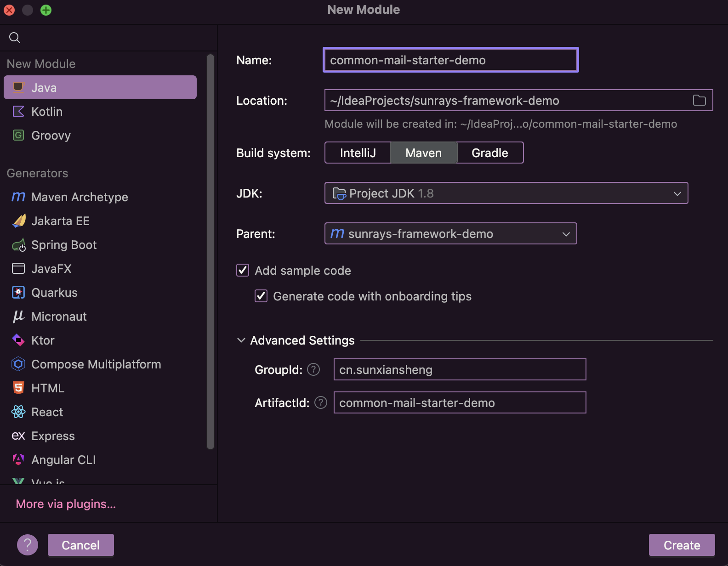Viewport: 728px width, 566px height.
Task: Choose the Ktor generator icon
Action: (x=18, y=340)
